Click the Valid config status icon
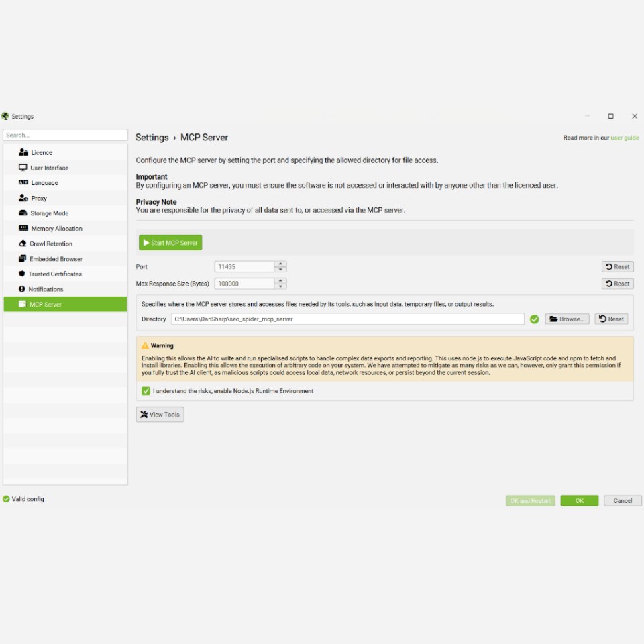This screenshot has width=644, height=644. point(6,499)
